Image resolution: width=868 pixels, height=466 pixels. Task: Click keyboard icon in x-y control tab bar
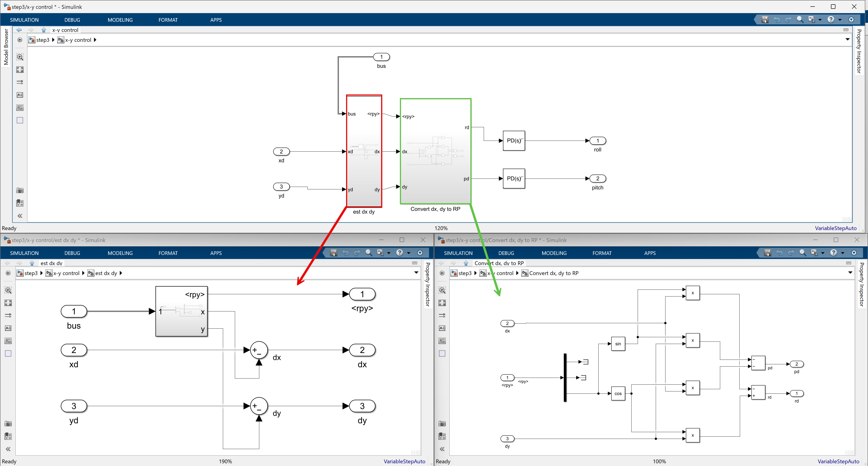click(846, 30)
